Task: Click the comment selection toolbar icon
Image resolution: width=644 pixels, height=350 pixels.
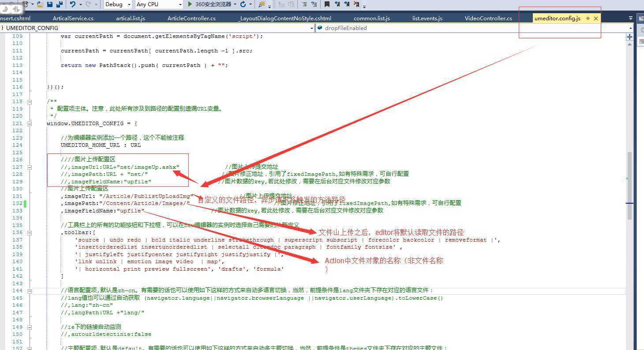Action: tap(304, 4)
